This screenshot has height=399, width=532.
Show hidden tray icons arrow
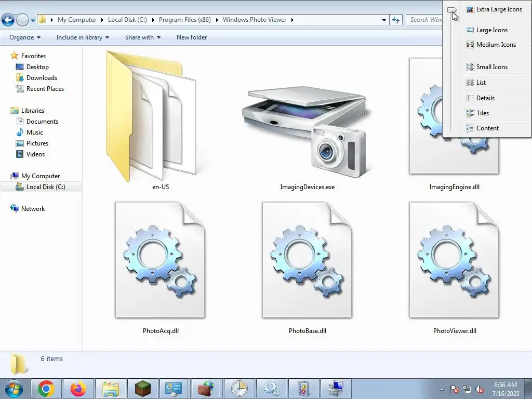pos(442,389)
